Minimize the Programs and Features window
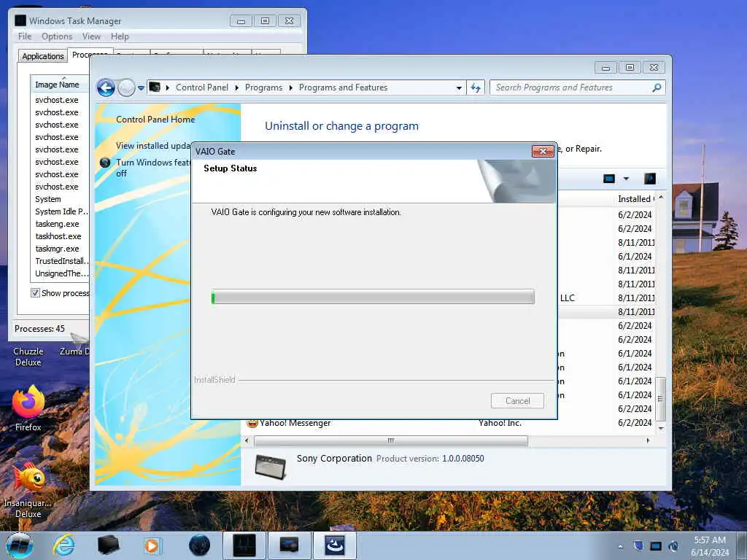747x560 pixels. click(605, 68)
